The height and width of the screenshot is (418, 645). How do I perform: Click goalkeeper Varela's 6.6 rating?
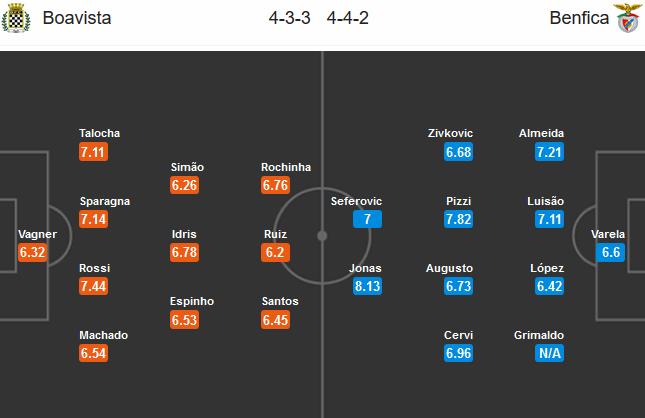point(610,252)
